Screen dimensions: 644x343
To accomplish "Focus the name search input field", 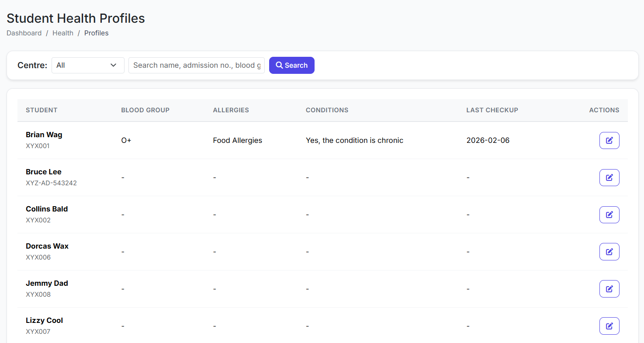I will (x=196, y=66).
